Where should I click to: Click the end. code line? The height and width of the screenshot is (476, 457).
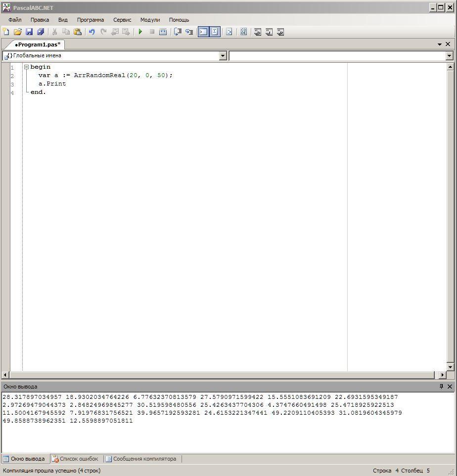[x=38, y=92]
